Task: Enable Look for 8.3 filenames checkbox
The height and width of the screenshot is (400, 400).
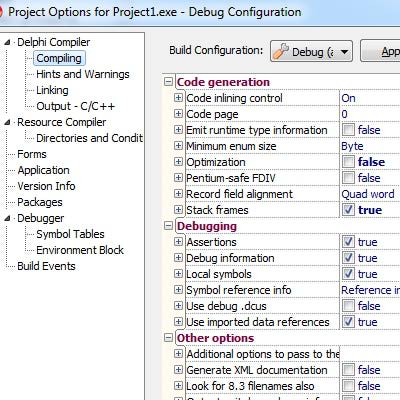Action: pos(348,386)
